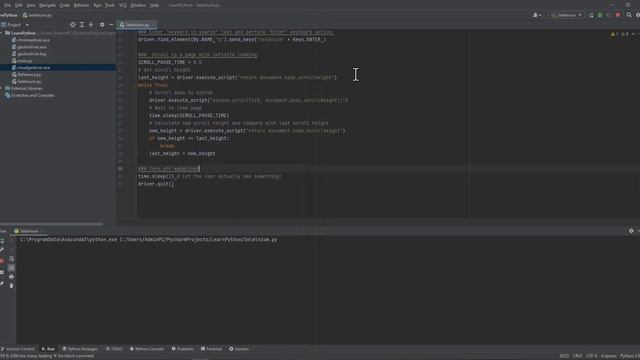640x360 pixels.
Task: Click the Project panel horizontal scrollbar
Action: pos(51,224)
